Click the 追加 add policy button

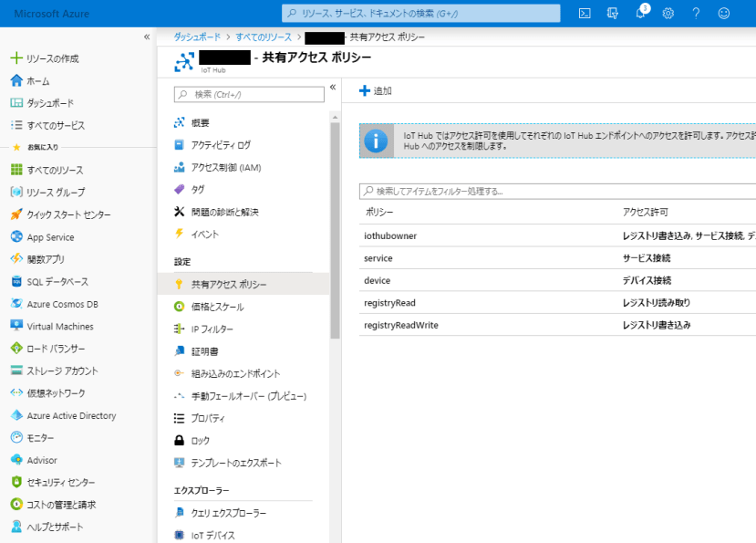tap(376, 90)
